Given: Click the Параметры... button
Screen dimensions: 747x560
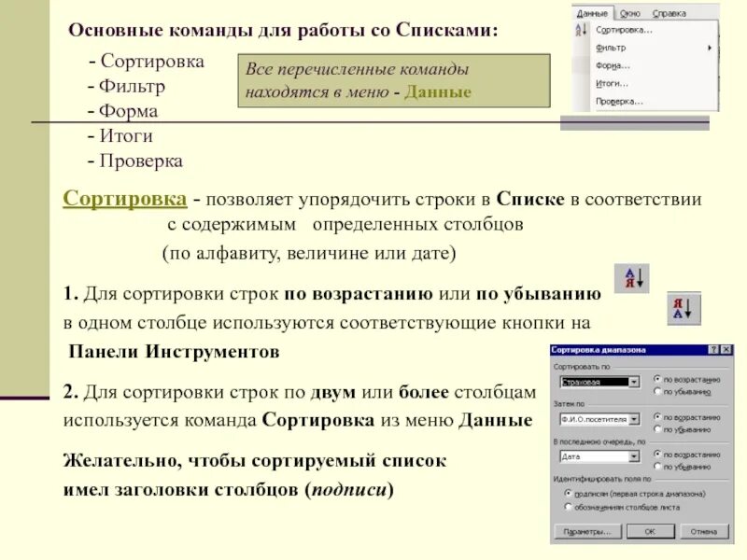Looking at the screenshot, I should pyautogui.click(x=588, y=531).
